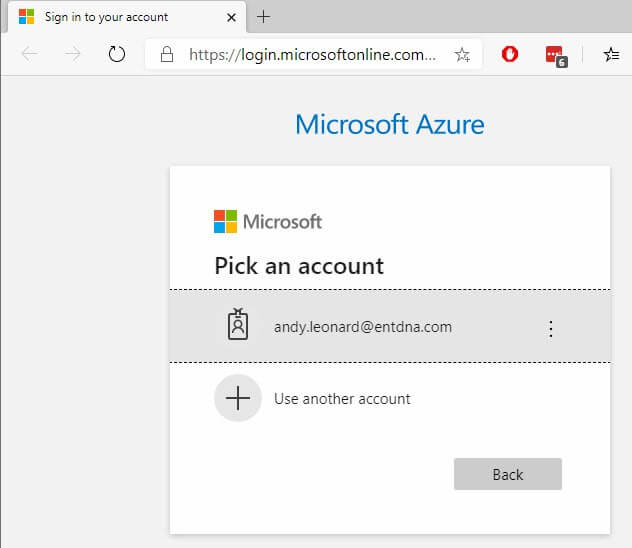Open the favorites list icon

coord(611,54)
